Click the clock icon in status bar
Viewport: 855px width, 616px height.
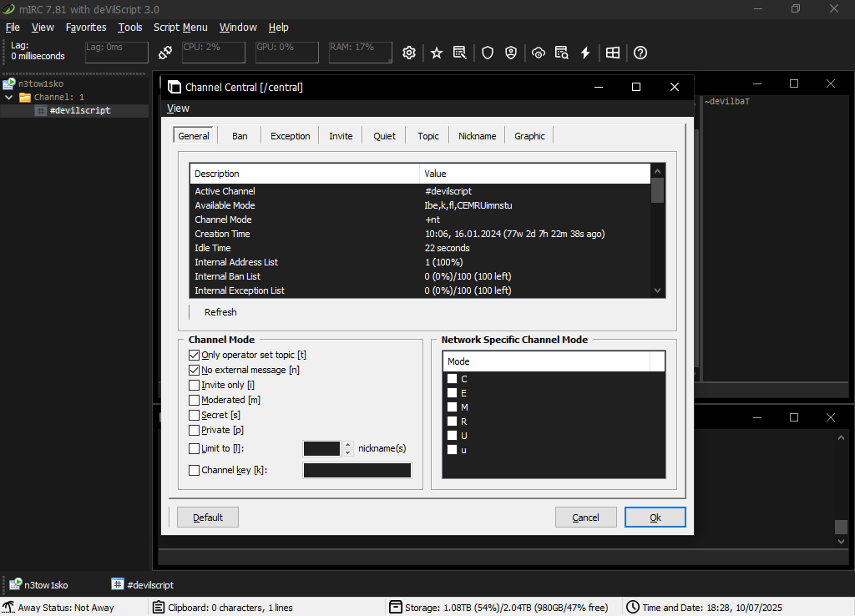633,607
